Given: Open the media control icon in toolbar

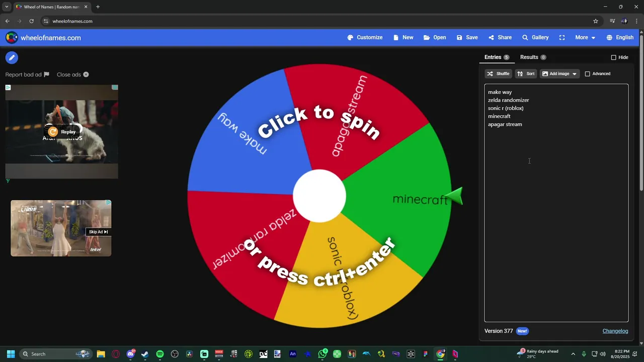Looking at the screenshot, I should click(x=612, y=21).
